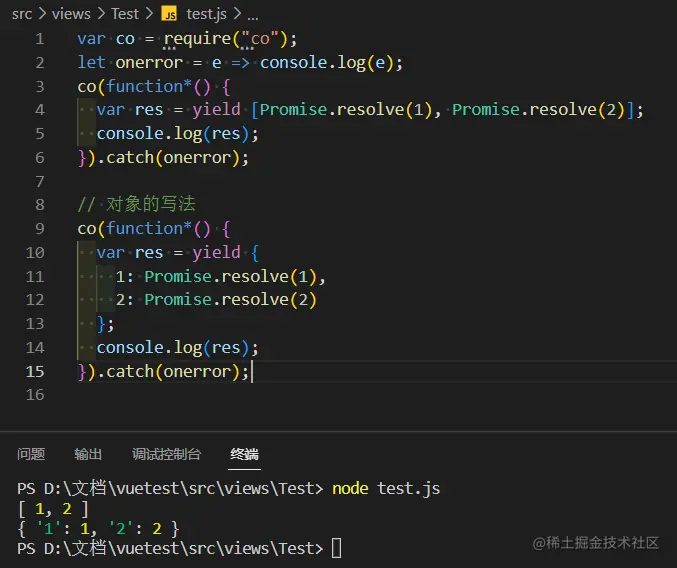Open the views breadcrumb folder

point(71,14)
